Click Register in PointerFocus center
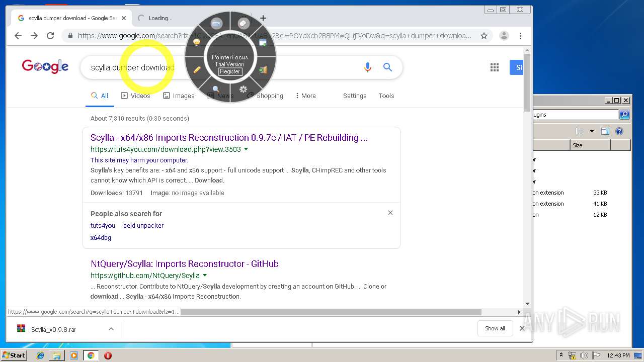Viewport: 644px width, 362px height. point(230,71)
